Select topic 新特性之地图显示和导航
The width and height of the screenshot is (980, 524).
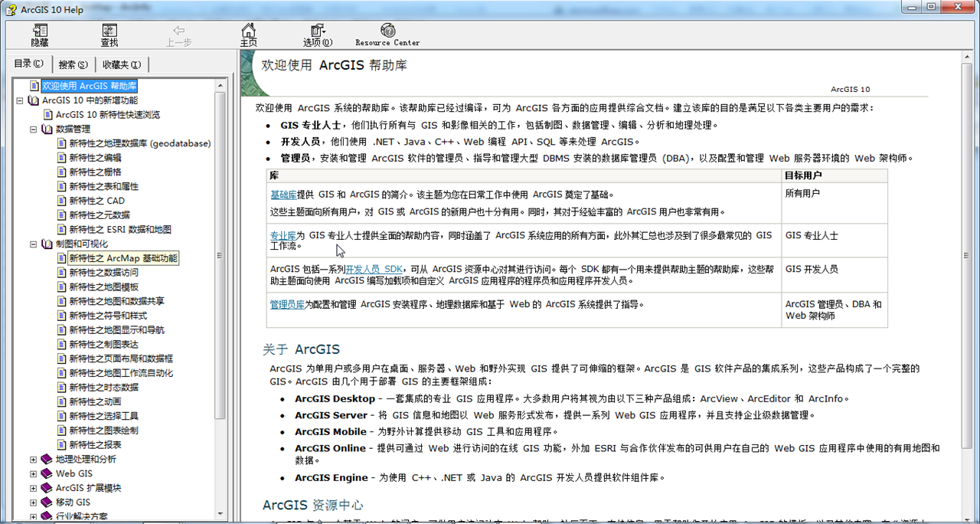point(116,330)
